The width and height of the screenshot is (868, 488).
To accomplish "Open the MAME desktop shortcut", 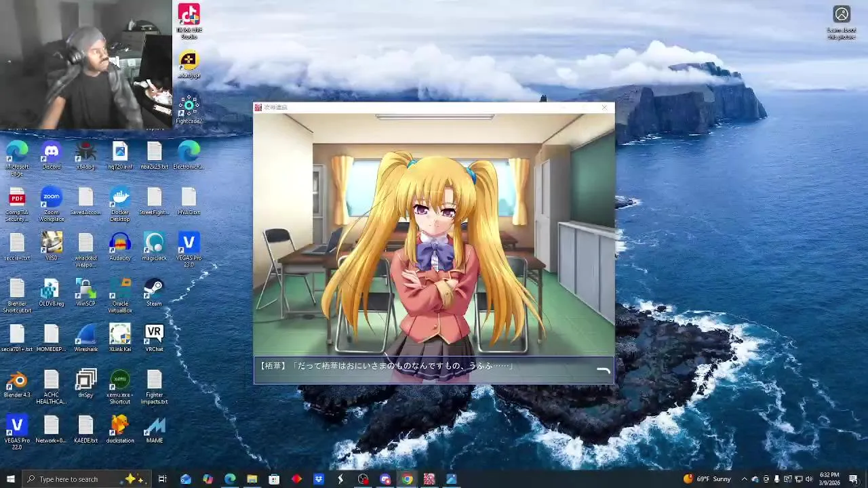I will click(154, 429).
